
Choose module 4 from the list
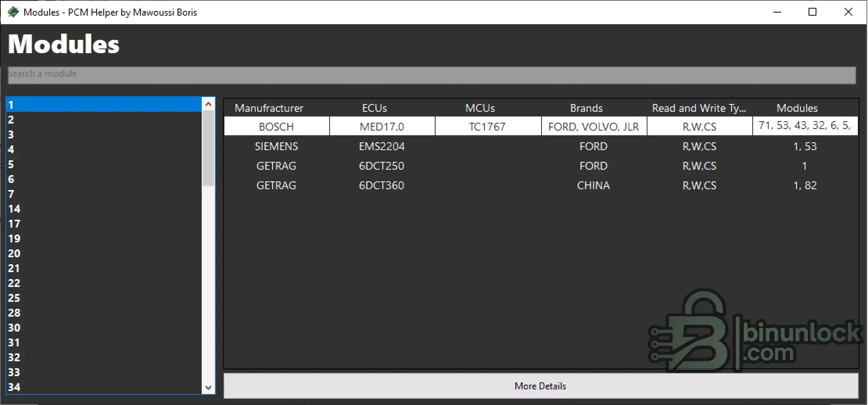click(104, 149)
